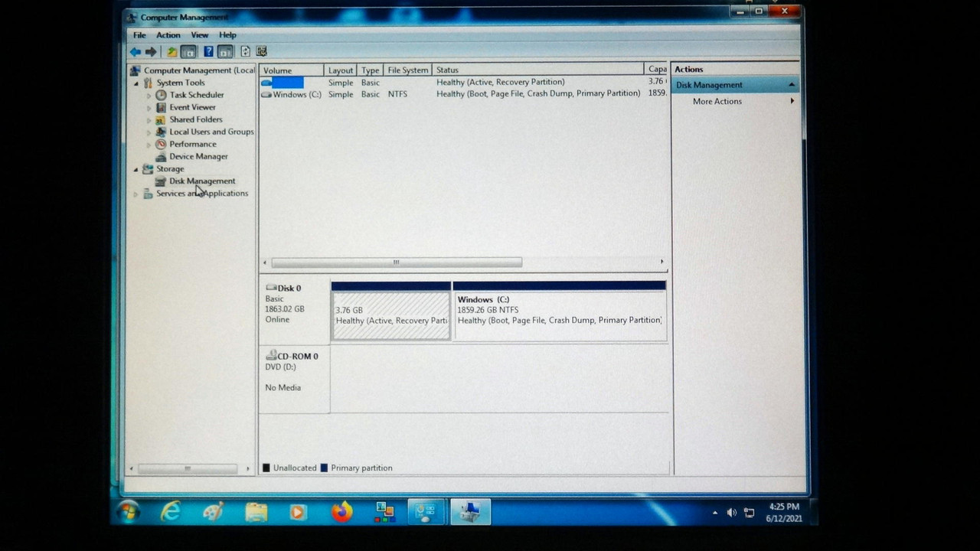
Task: Click volume list scroll right arrow
Action: (661, 262)
